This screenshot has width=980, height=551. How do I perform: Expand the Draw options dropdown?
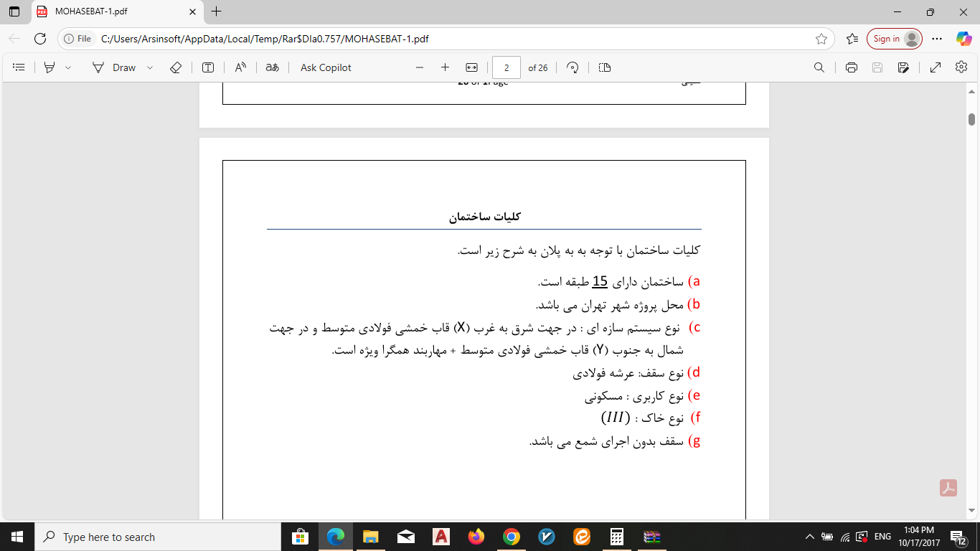[150, 67]
